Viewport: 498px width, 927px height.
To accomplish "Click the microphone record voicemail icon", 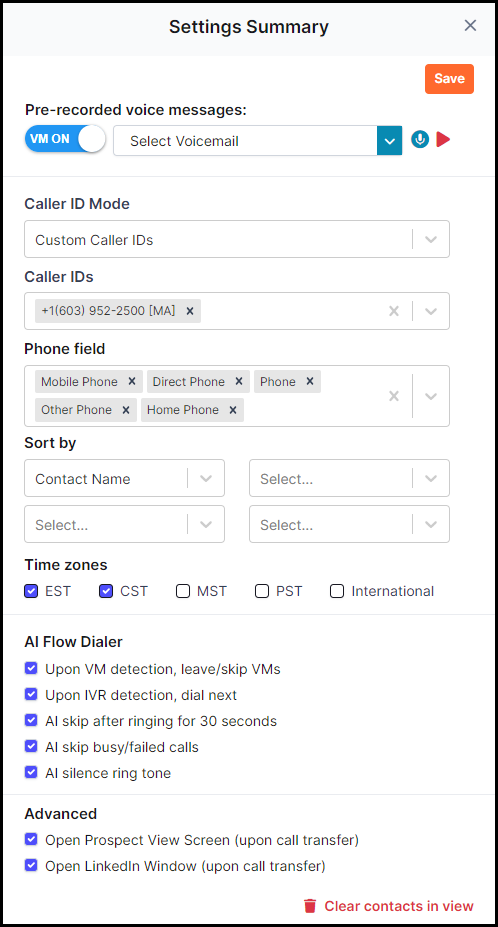I will pyautogui.click(x=420, y=140).
